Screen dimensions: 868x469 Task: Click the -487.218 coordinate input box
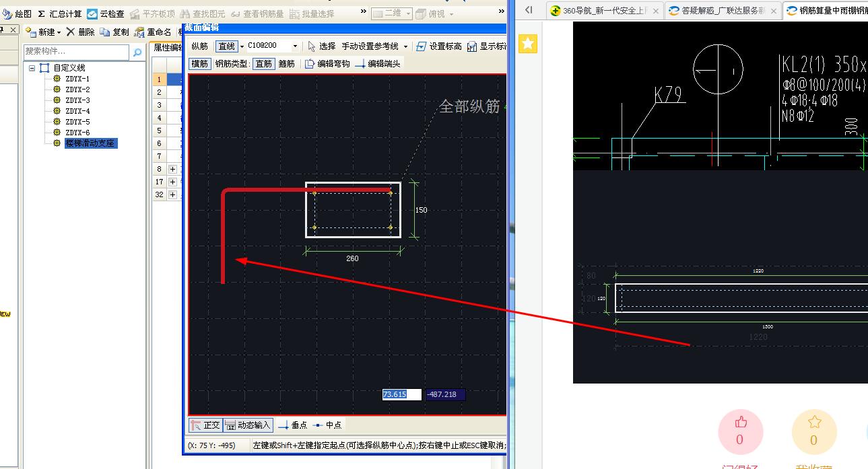point(445,395)
